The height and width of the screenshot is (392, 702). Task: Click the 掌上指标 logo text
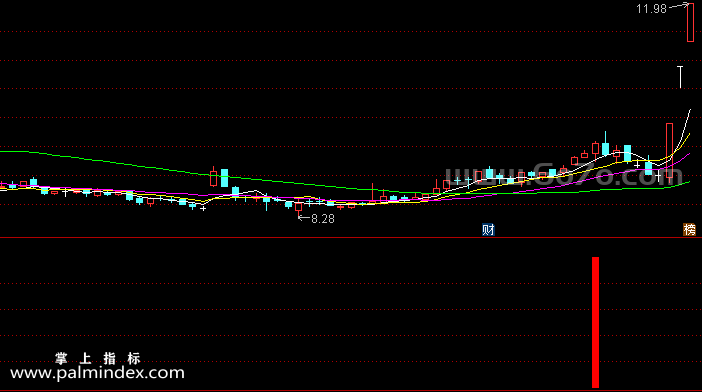point(98,358)
